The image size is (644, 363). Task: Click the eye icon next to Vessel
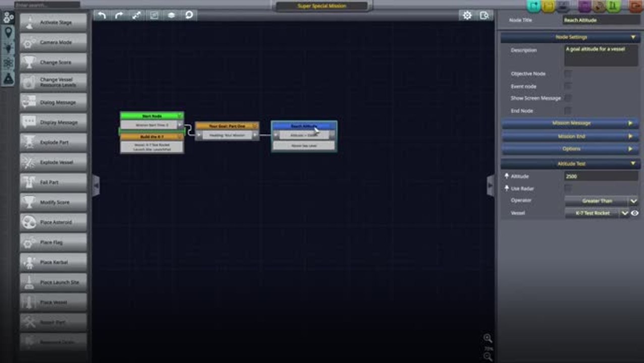634,213
